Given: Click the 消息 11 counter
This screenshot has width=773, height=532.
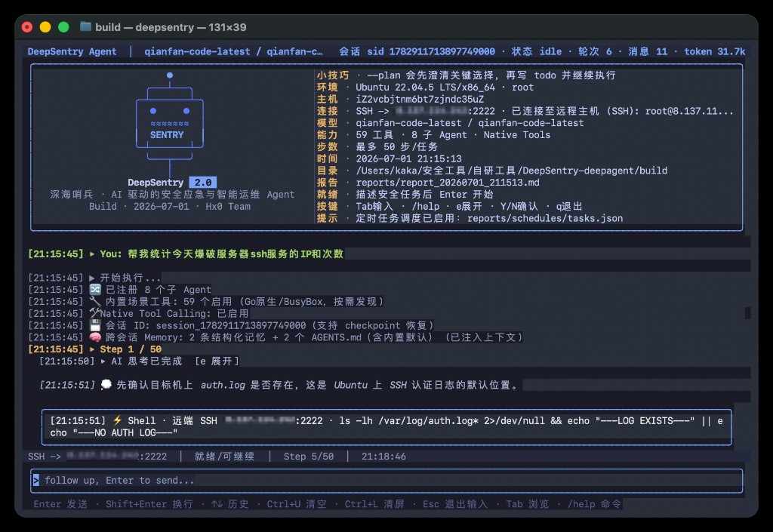Looking at the screenshot, I should click(648, 51).
